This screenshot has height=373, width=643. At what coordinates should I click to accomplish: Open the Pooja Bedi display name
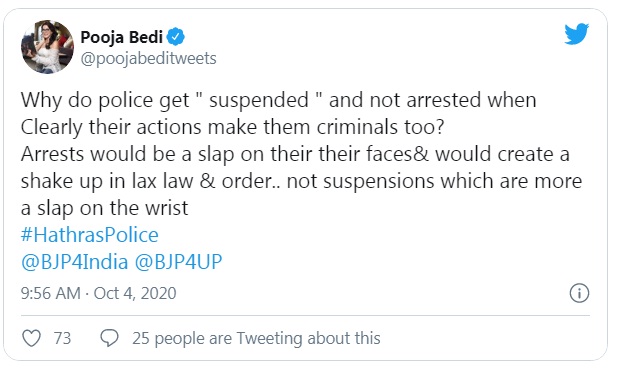pos(121,37)
